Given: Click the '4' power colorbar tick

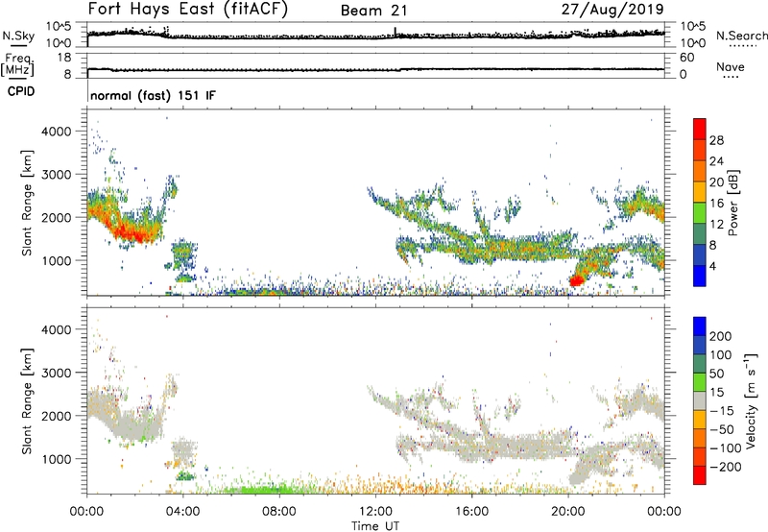Looking at the screenshot, I should click(712, 266).
